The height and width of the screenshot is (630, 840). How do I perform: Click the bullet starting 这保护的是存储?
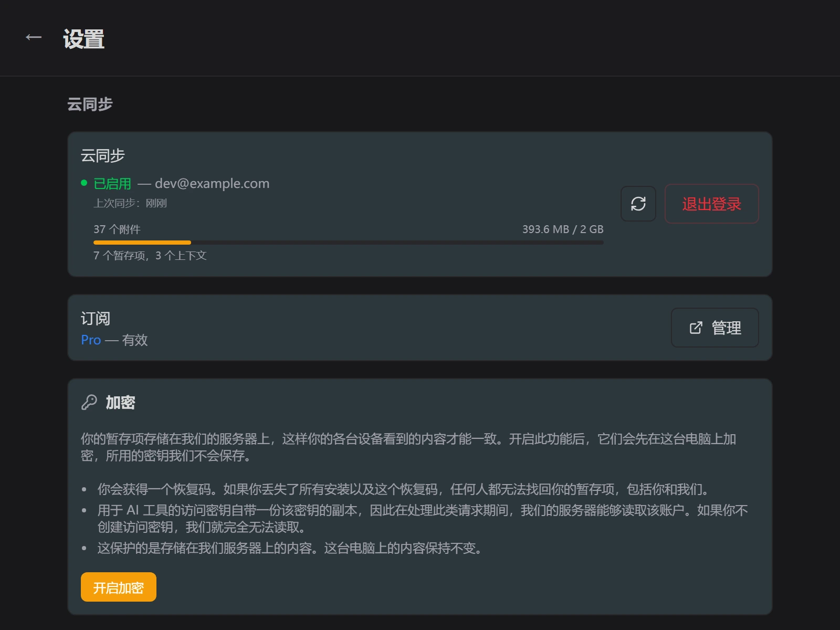(x=290, y=548)
